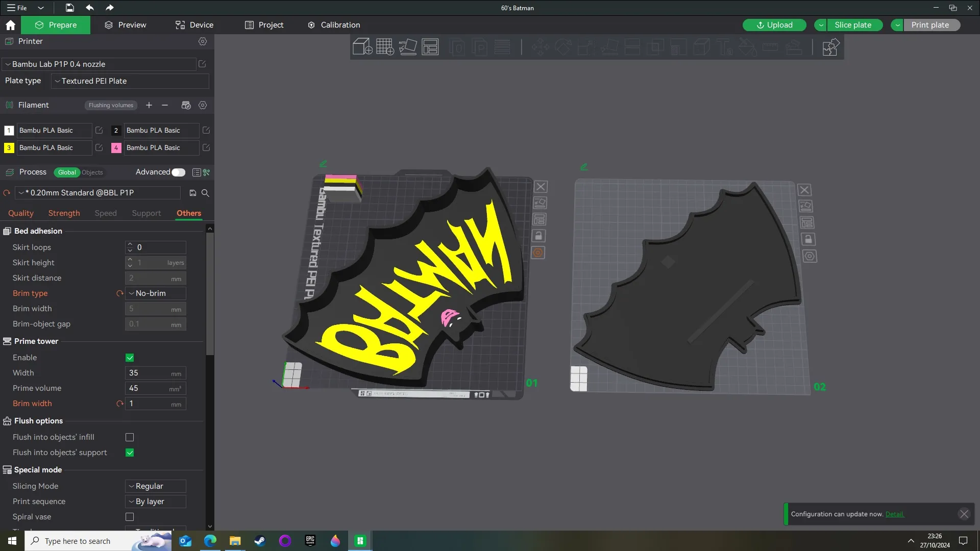Click the Add model cube icon
This screenshot has height=551, width=980.
[x=362, y=47]
